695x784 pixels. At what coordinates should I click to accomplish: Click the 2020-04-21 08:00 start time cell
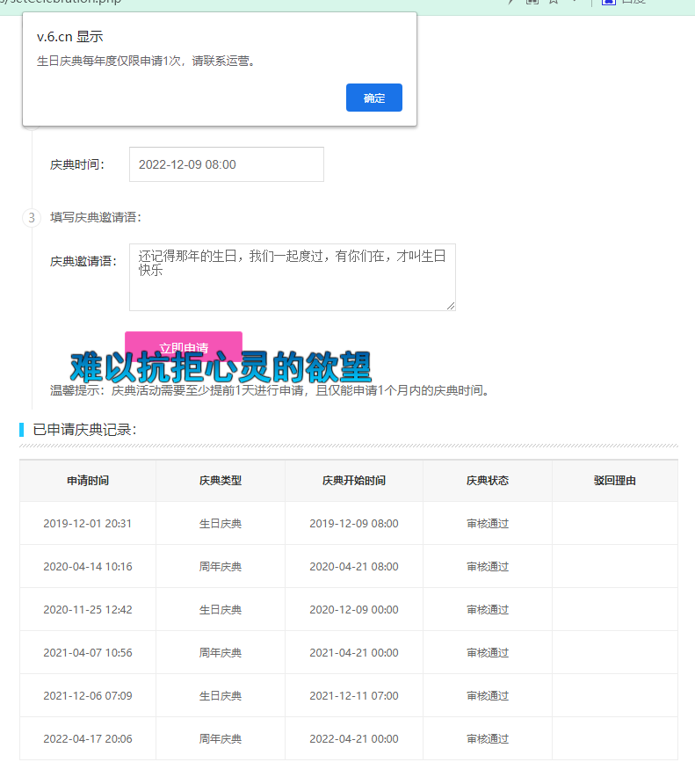[354, 567]
